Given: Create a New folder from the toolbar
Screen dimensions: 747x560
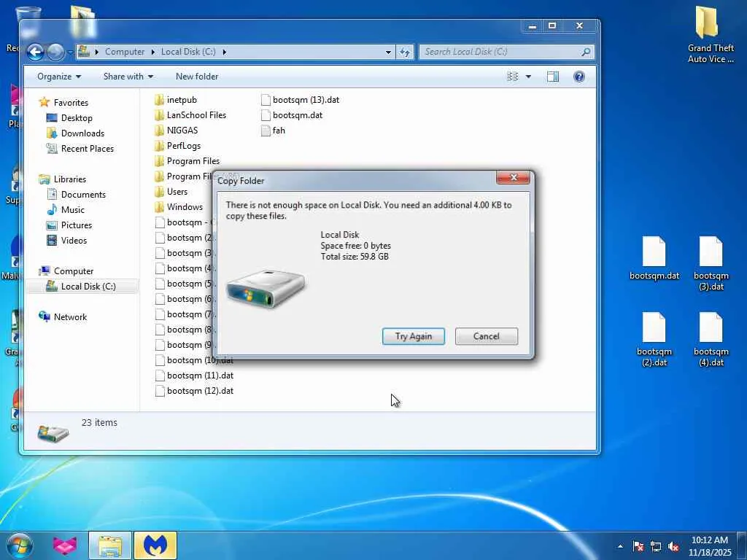Looking at the screenshot, I should [197, 77].
